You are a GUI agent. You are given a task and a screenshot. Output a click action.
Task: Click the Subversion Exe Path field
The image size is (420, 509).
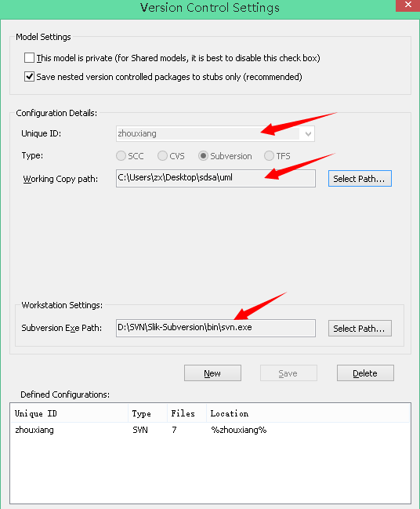(215, 328)
